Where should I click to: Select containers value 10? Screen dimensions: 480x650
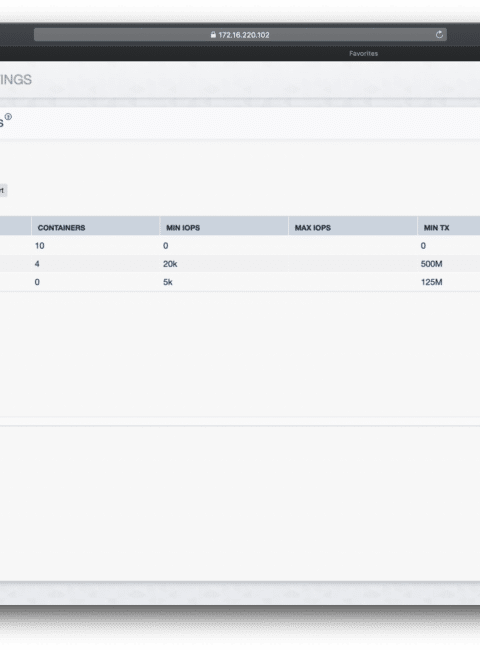(x=40, y=246)
